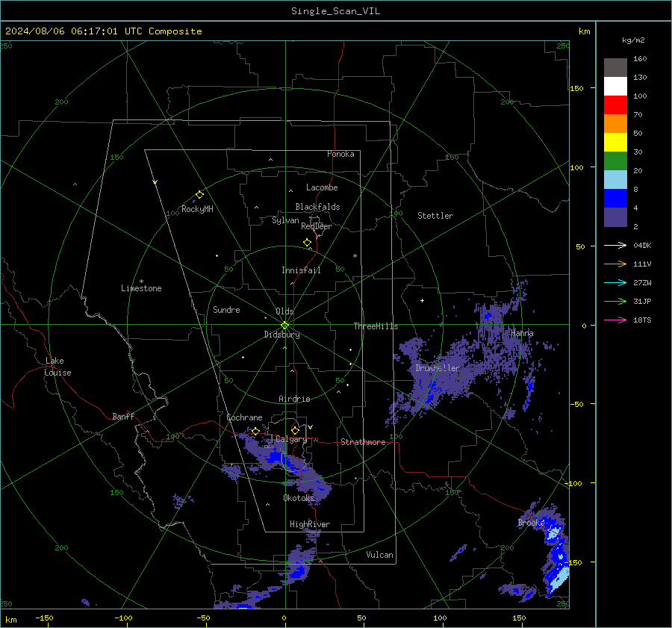Screen dimensions: 672x628
Task: Click the green 20-30 legend swatch
Action: (615, 161)
